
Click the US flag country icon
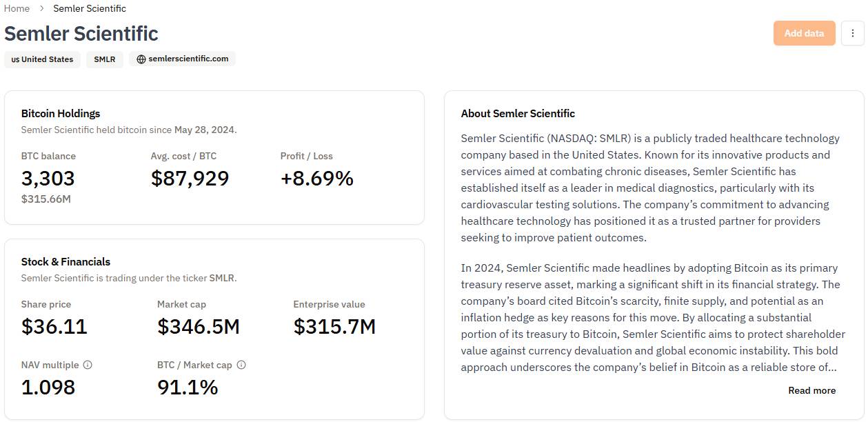(x=15, y=59)
